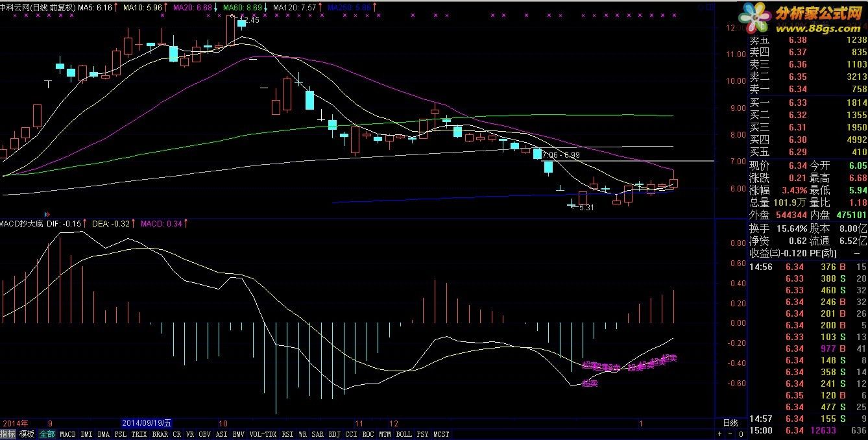Click the 卖四 6.37 ask row
This screenshot has height=440, width=868.
pyautogui.click(x=808, y=52)
